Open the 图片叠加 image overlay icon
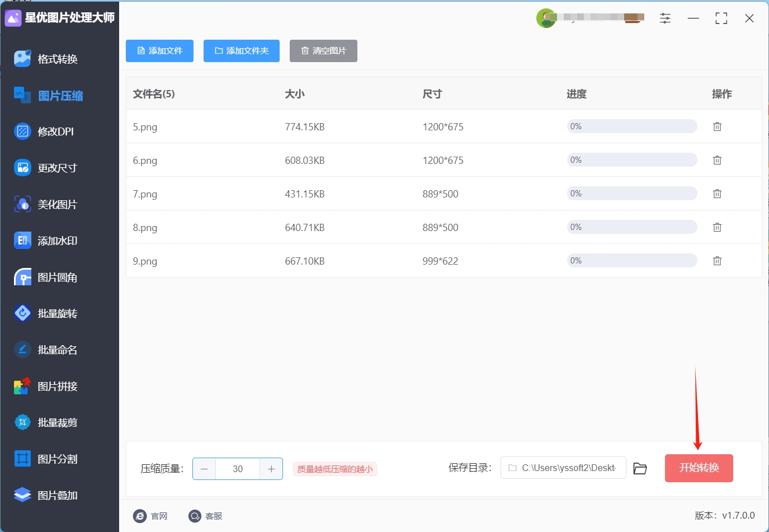The width and height of the screenshot is (769, 532). tap(22, 495)
